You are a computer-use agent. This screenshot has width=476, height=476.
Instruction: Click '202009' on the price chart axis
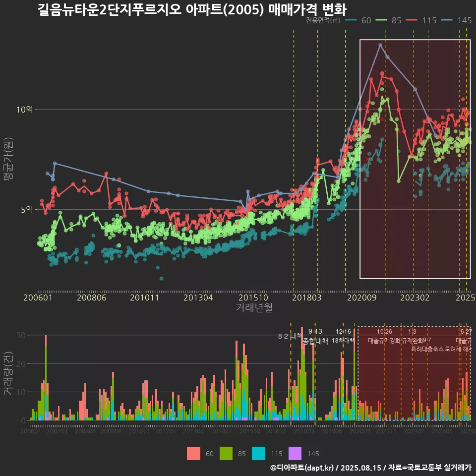(x=362, y=297)
